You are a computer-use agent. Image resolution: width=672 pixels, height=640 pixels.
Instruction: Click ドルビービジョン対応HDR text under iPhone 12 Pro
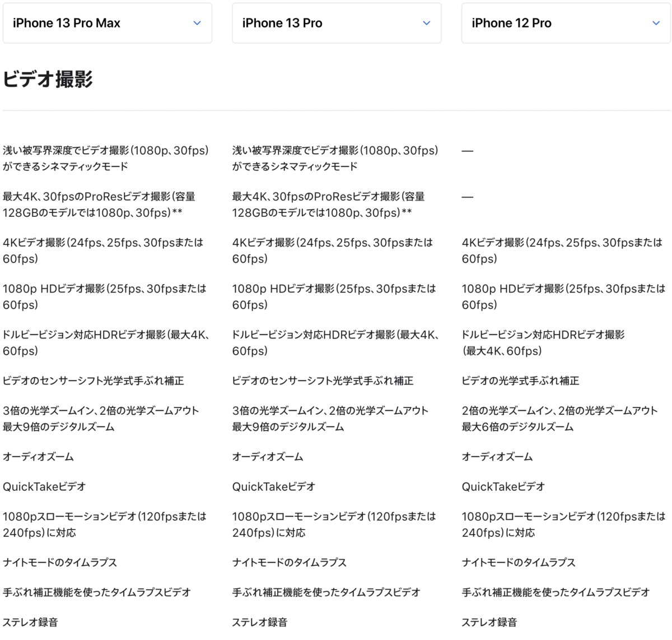point(543,342)
